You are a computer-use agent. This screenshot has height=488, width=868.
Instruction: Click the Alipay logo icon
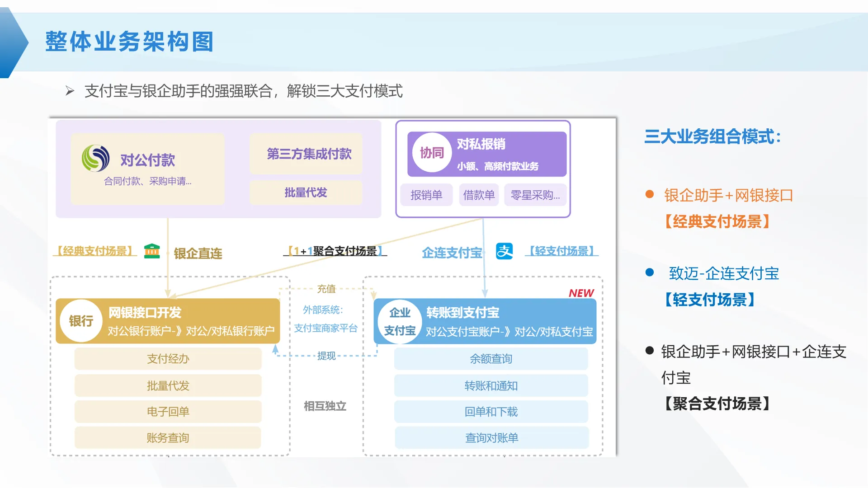504,251
